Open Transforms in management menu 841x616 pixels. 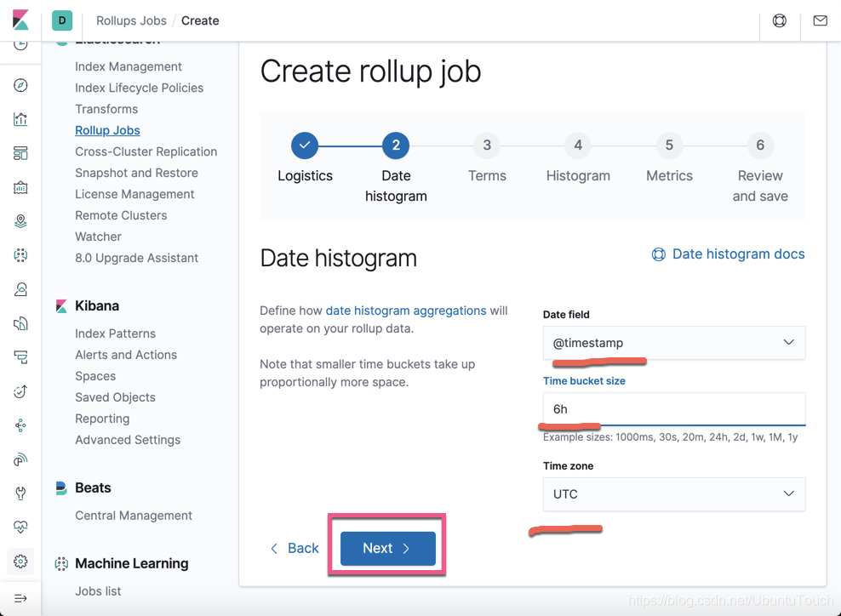point(106,109)
